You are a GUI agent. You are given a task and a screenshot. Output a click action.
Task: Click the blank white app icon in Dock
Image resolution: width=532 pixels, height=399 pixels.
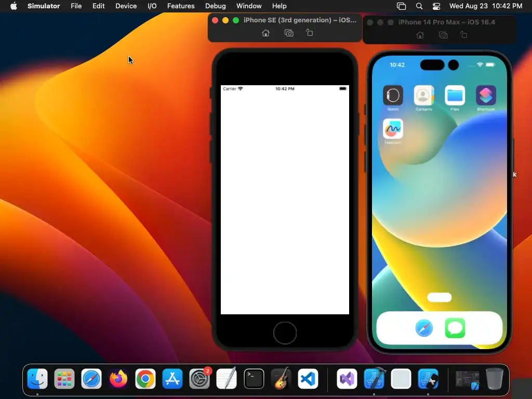[x=401, y=378]
